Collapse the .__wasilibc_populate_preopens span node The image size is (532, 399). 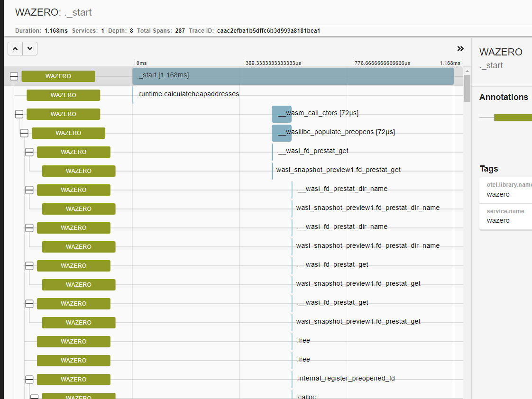[24, 133]
